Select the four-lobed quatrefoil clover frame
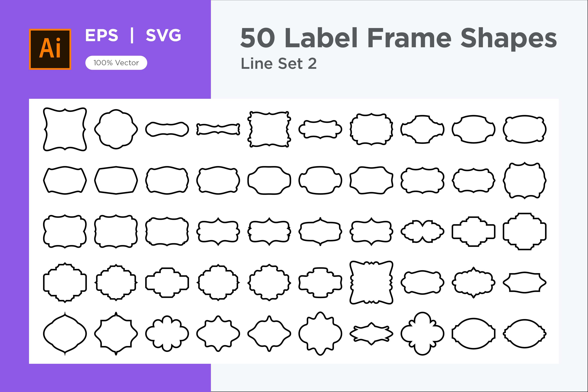Screen dimensions: 588x392 coord(422,334)
